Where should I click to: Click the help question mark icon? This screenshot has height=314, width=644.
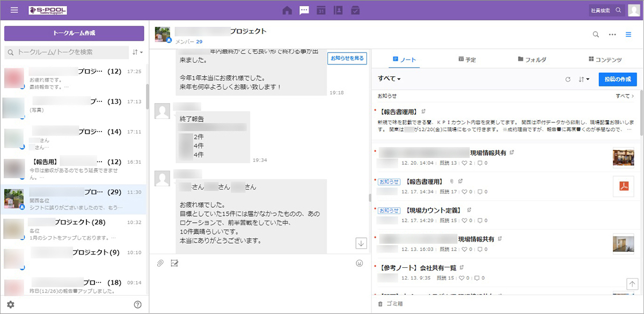click(x=137, y=304)
